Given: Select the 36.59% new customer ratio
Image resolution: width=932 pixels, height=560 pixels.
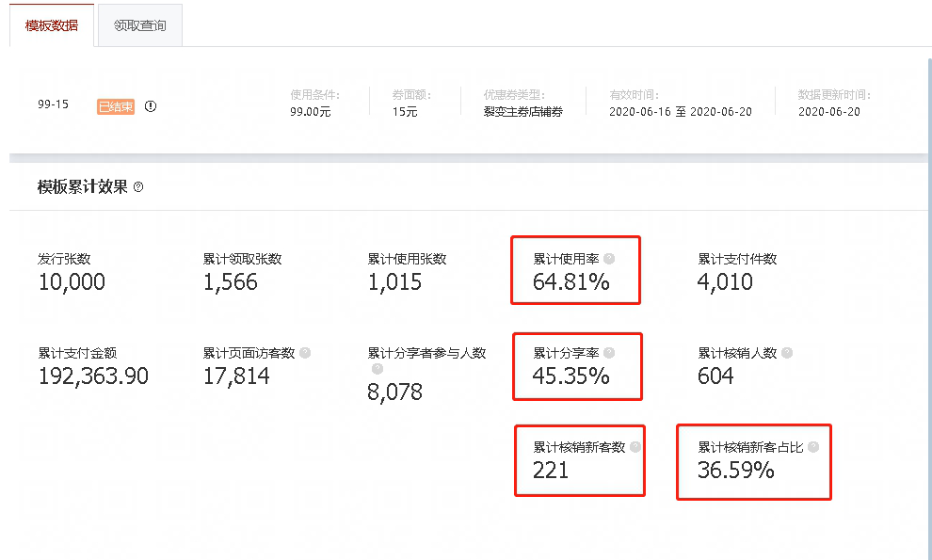Looking at the screenshot, I should click(x=735, y=471).
